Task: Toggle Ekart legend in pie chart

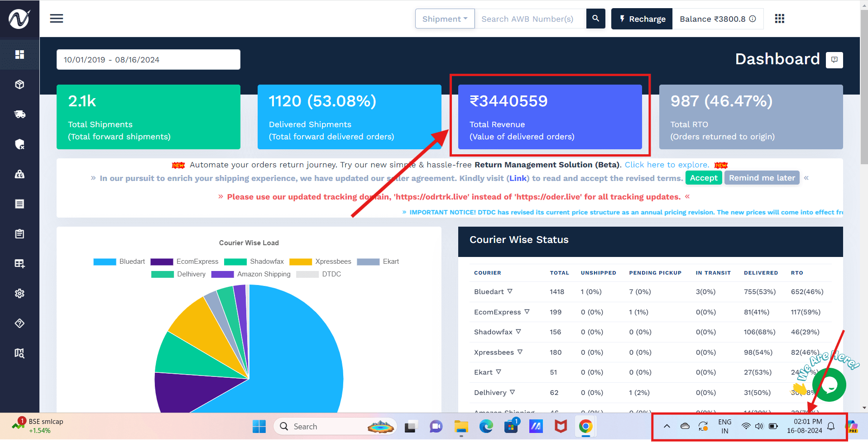Action: (x=378, y=261)
